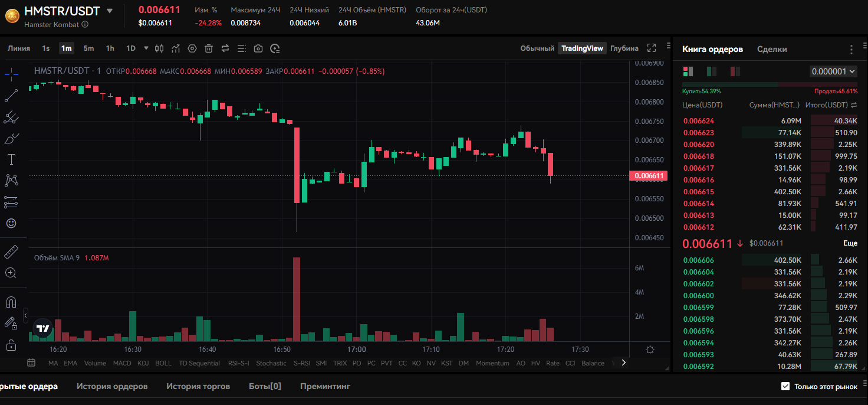Select the Линия chart view

(x=19, y=48)
